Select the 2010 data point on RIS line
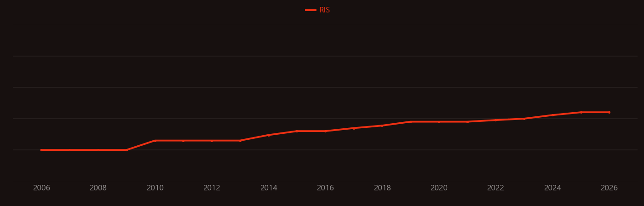Screen dimensions: 644x206 155,141
